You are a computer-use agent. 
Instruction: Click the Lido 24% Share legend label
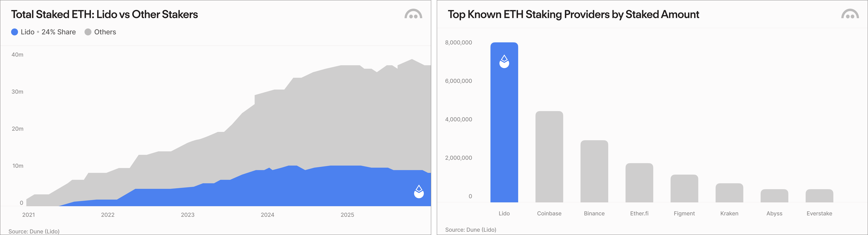(x=48, y=32)
